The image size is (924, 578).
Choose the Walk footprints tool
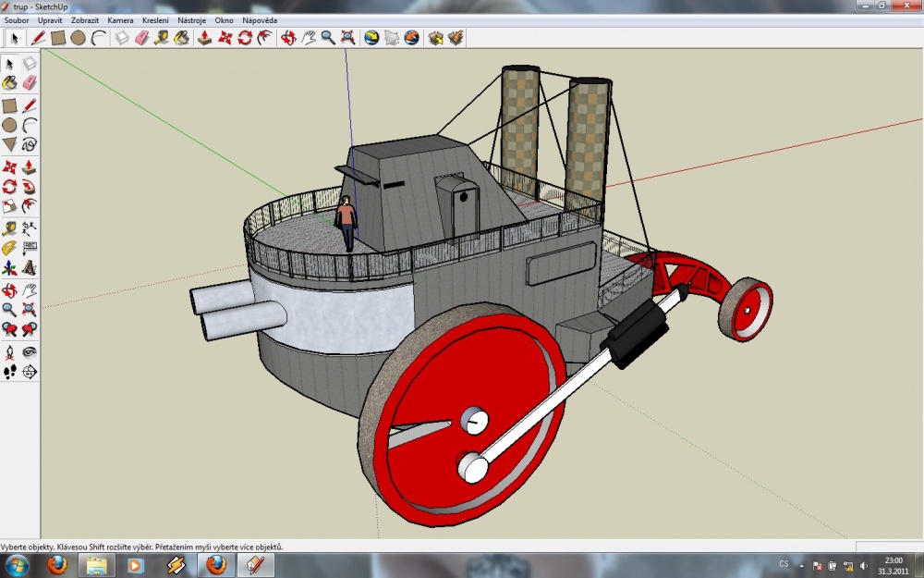click(x=9, y=372)
